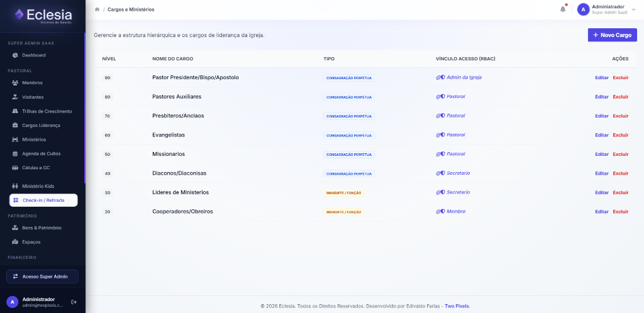The image size is (644, 313).
Task: Click the Nome do Cargo column header
Action: pos(172,58)
